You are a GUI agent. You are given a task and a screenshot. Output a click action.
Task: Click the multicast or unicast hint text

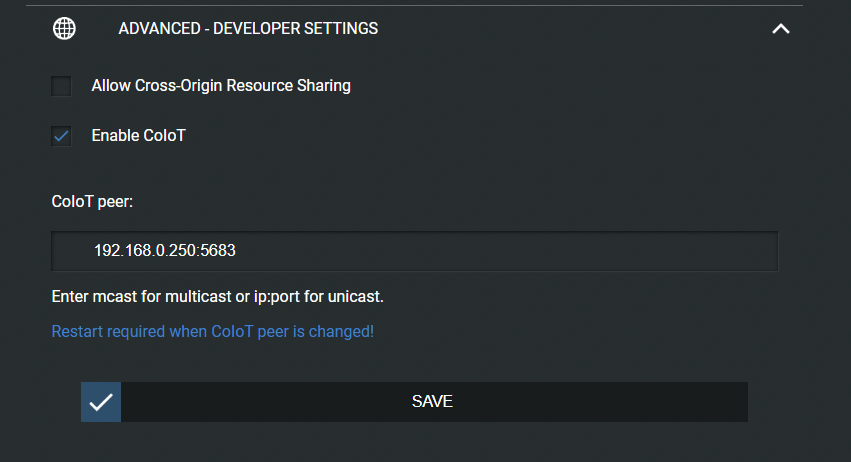[x=218, y=296]
